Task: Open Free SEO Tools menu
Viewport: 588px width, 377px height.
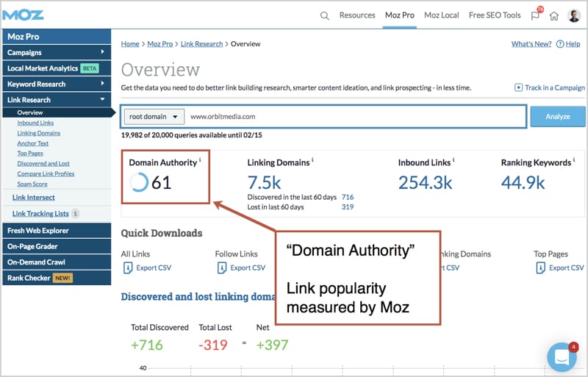Action: coord(495,15)
